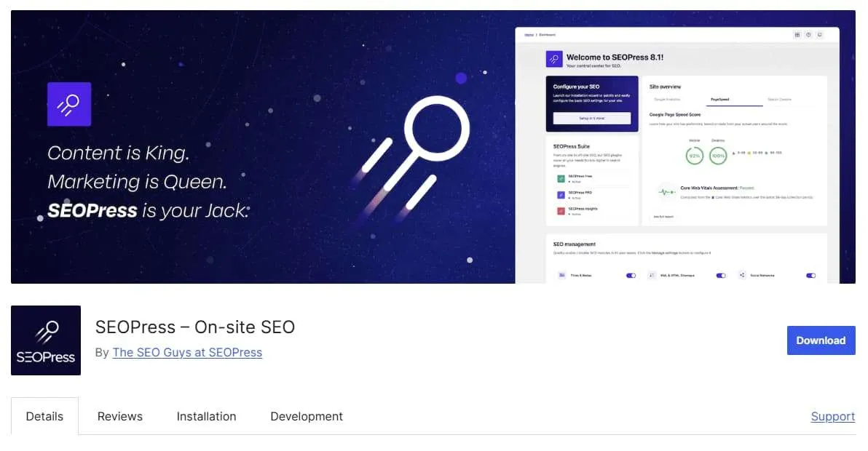The width and height of the screenshot is (868, 451).
Task: Click the help icon in dashboard header
Action: [808, 35]
